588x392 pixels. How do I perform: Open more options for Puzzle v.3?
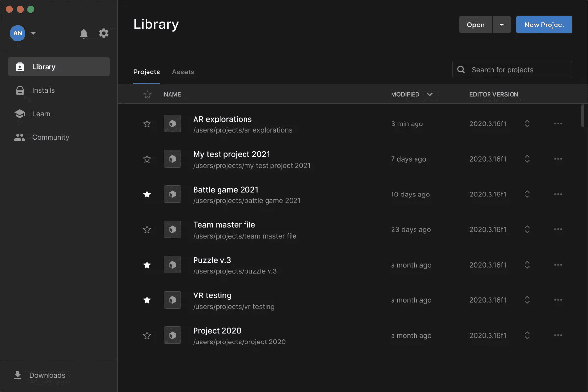[x=558, y=265]
